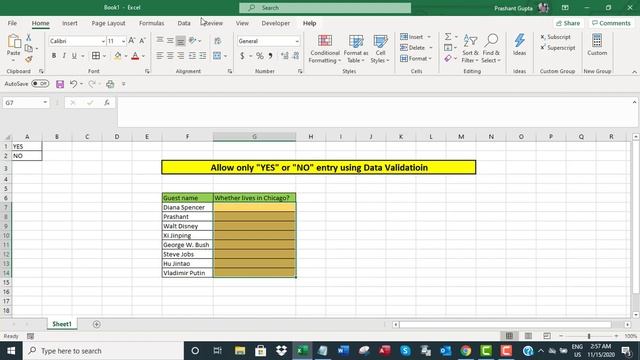Pick the red Font Color swatch
The width and height of the screenshot is (640, 360).
pyautogui.click(x=135, y=56)
